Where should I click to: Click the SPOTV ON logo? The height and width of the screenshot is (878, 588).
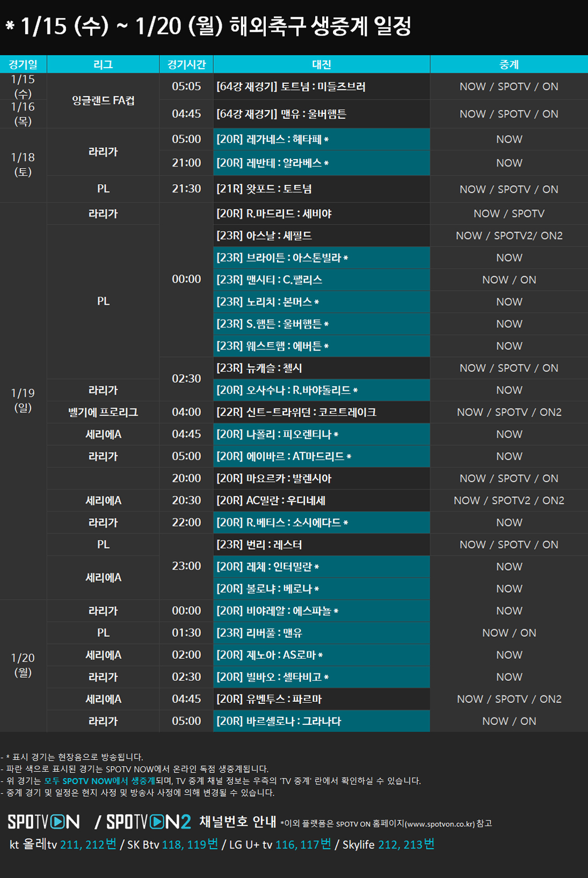(x=44, y=822)
